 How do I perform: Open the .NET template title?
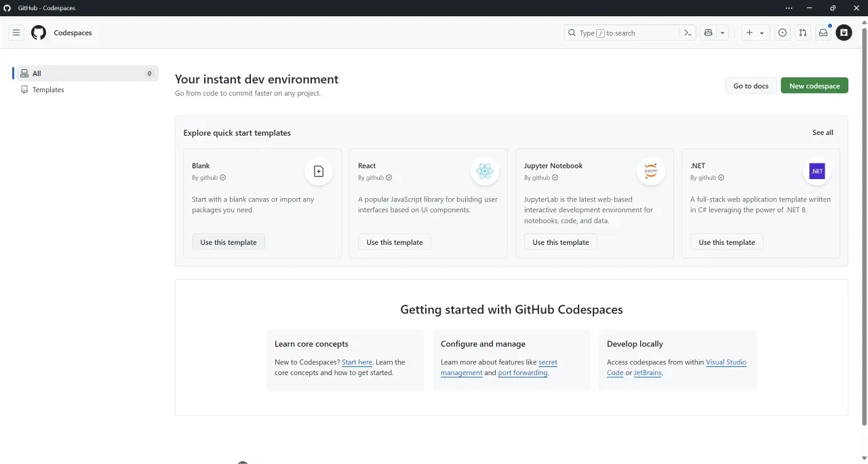click(x=698, y=166)
